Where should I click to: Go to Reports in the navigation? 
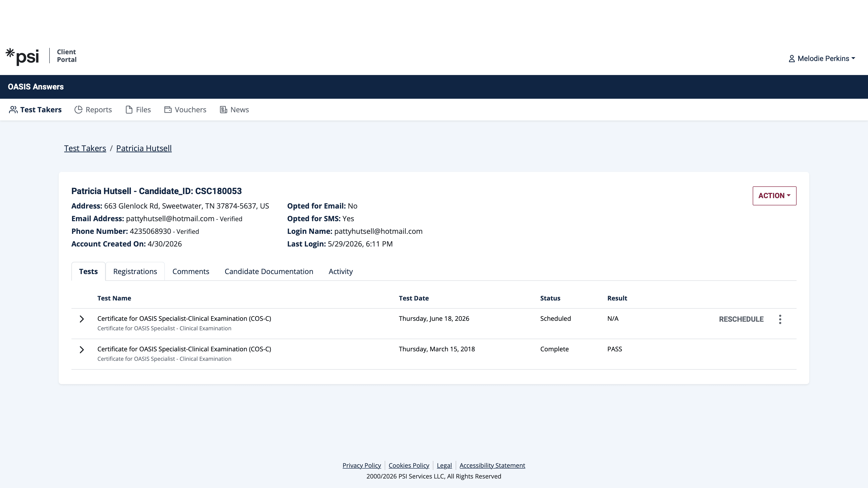93,110
